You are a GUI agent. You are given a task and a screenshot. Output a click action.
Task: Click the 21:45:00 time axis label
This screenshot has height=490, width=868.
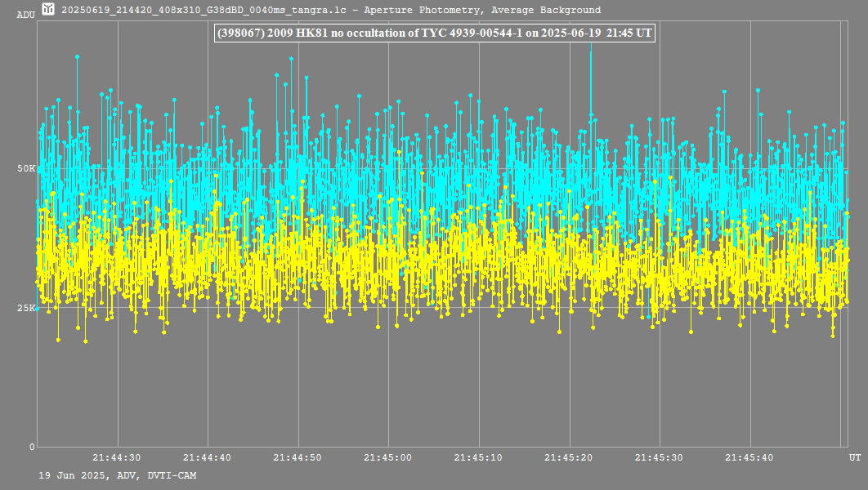387,458
